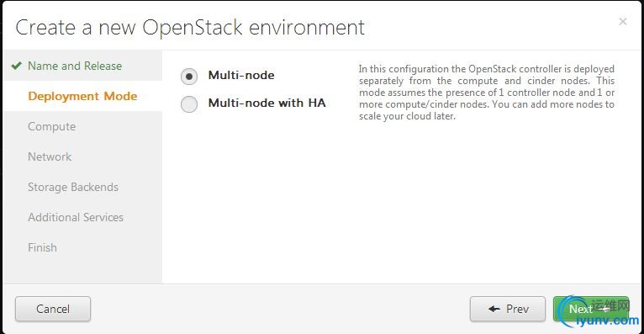Open the Deployment Mode step
This screenshot has height=334, width=644.
pos(82,96)
